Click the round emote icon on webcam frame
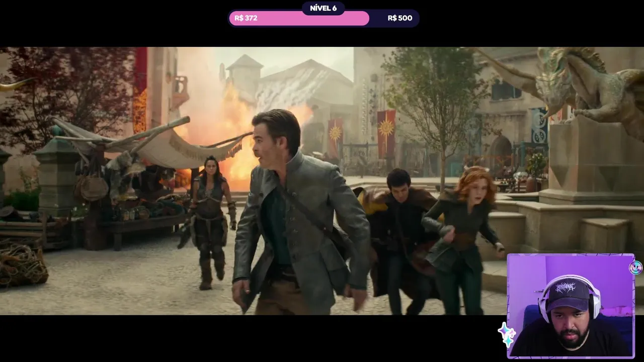644x362 pixels. pos(636,267)
